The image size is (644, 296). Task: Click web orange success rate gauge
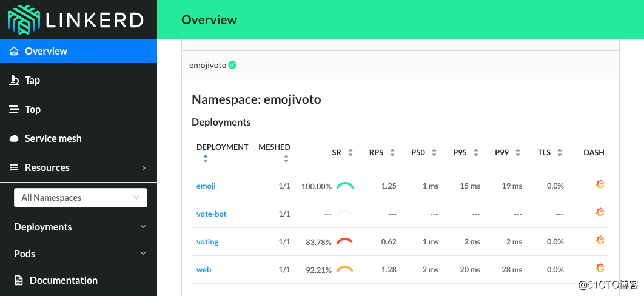click(345, 270)
